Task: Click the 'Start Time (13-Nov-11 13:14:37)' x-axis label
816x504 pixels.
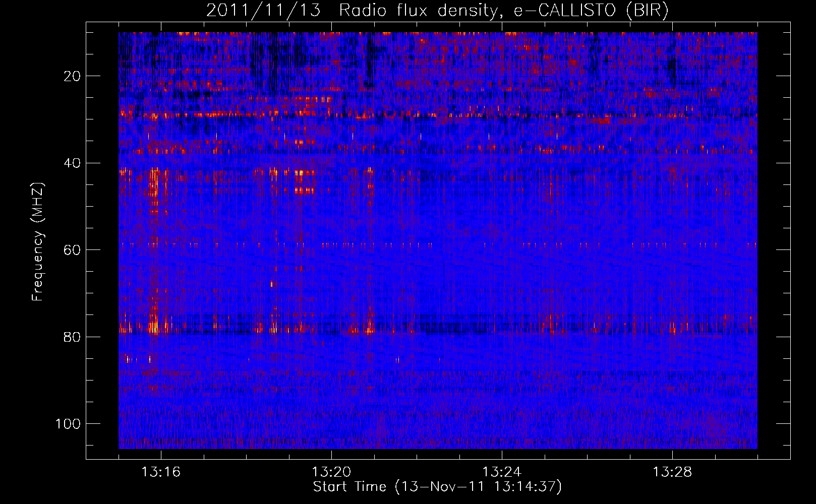Action: tap(437, 487)
